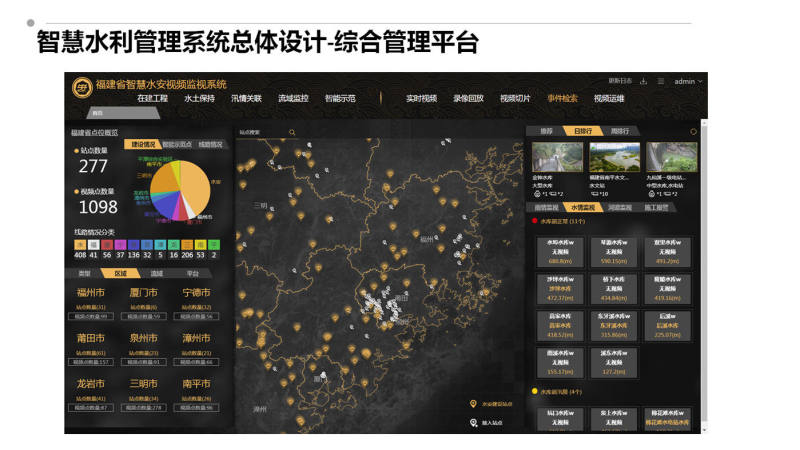Click the download icon in top bar

click(645, 81)
